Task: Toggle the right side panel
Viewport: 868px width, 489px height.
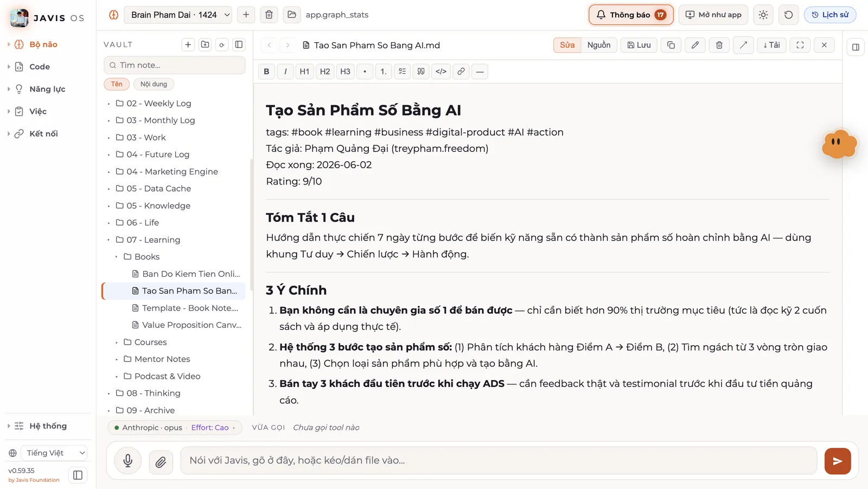Action: coord(856,47)
